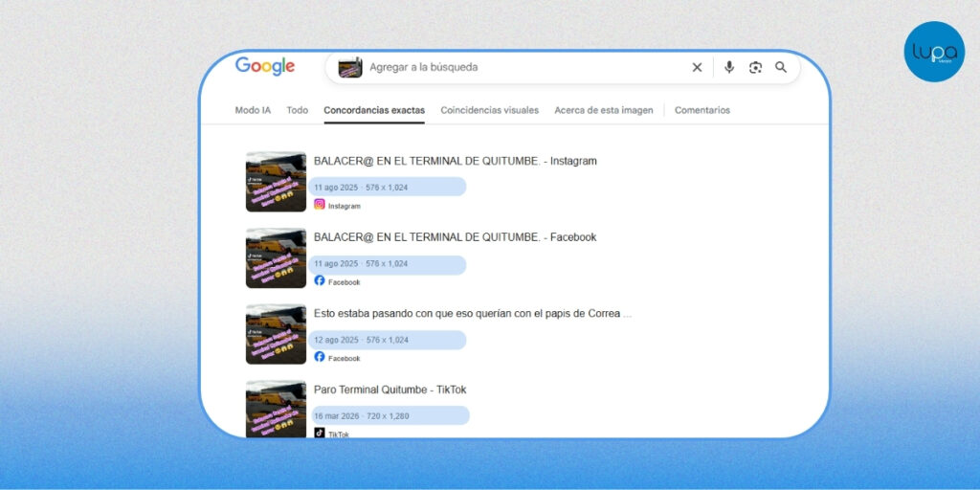Screen dimensions: 980x490
Task: Open the Acerca de esta imagen tab
Action: pos(603,110)
